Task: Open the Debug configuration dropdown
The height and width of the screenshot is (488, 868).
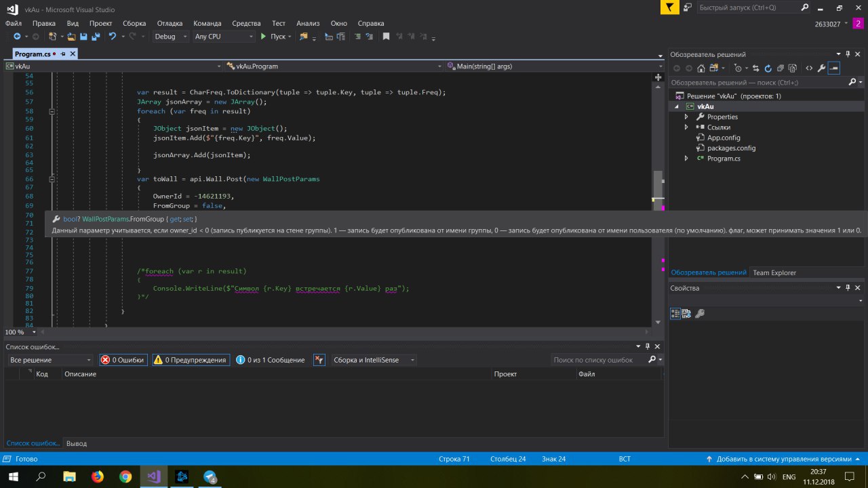Action: 171,37
